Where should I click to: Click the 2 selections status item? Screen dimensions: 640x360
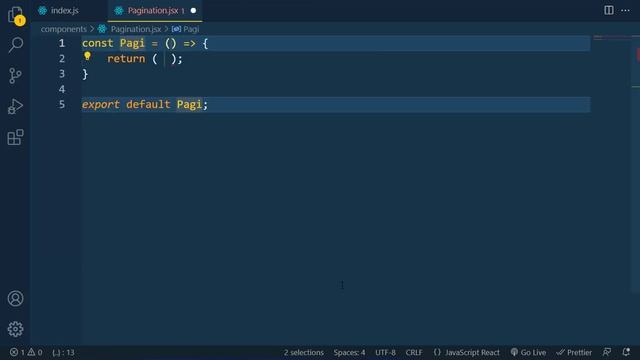(x=304, y=352)
